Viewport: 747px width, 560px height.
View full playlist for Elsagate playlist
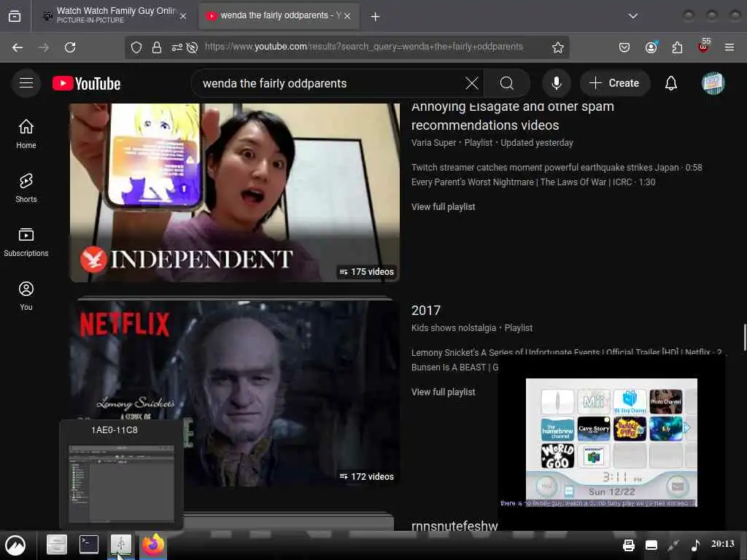[x=443, y=206]
